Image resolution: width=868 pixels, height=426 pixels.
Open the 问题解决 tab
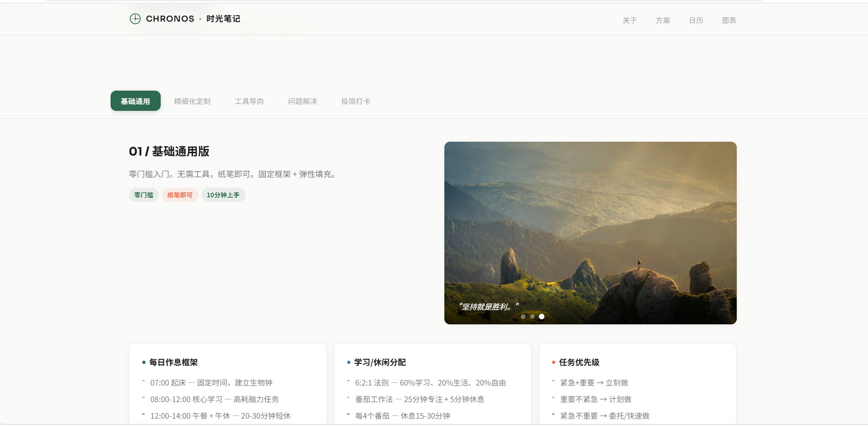302,101
